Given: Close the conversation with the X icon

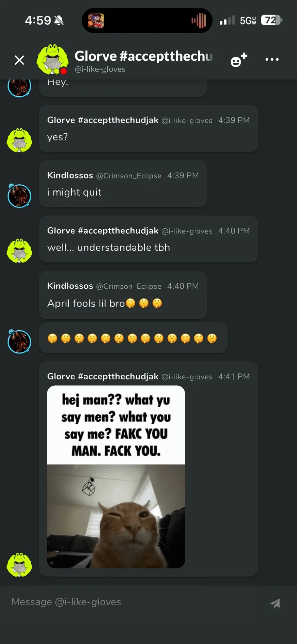Looking at the screenshot, I should click(19, 60).
